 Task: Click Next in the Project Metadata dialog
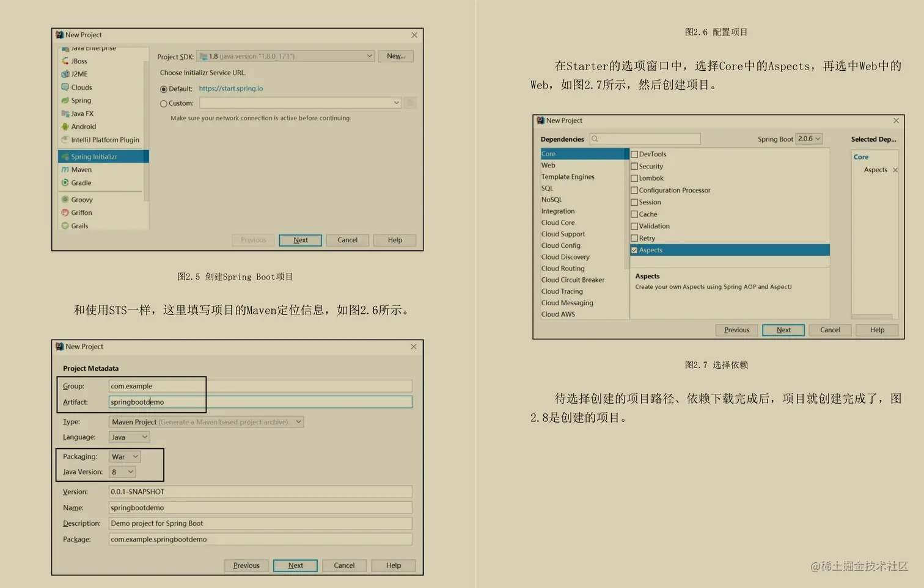coord(295,565)
